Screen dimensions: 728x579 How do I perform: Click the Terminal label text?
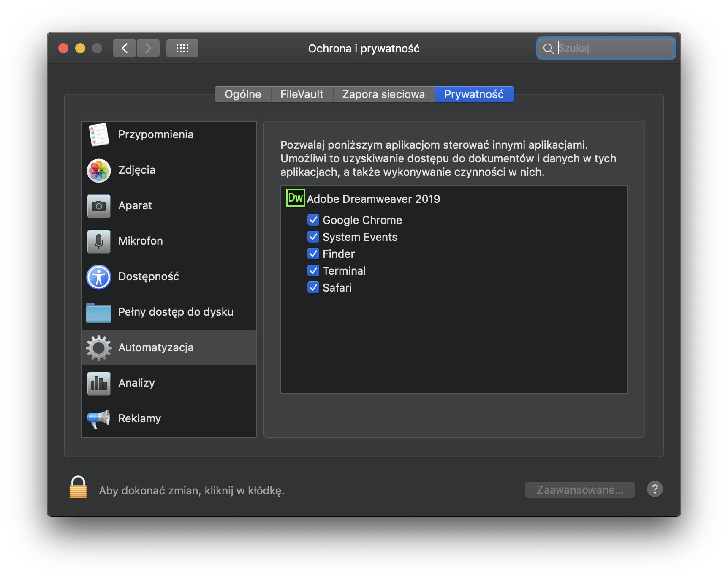(x=344, y=271)
